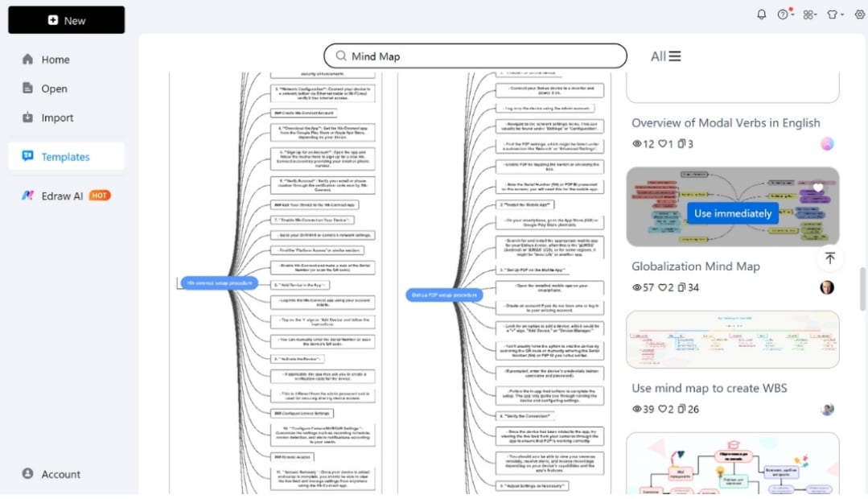Open author avatar of Globalization Mind Map
This screenshot has height=499, width=868.
click(827, 287)
